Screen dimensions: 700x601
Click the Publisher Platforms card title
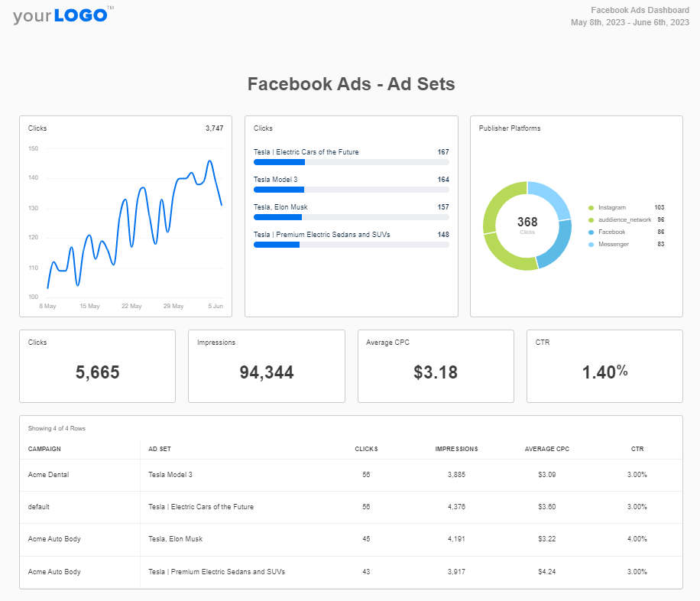[x=510, y=128]
